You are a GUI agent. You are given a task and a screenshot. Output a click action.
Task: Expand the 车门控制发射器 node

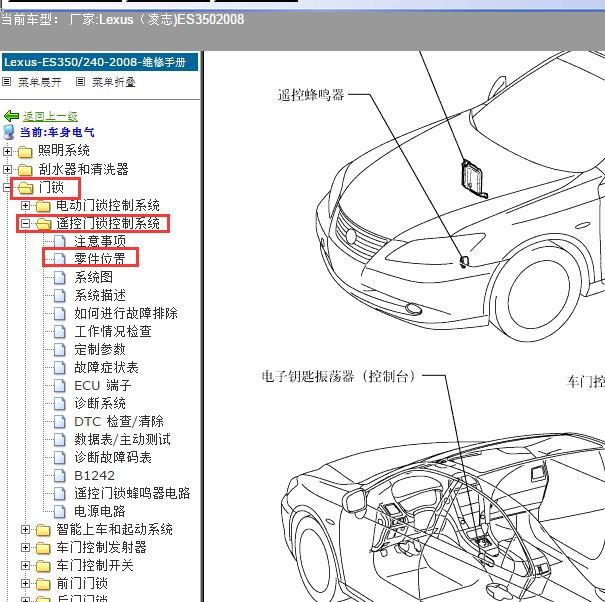(25, 548)
